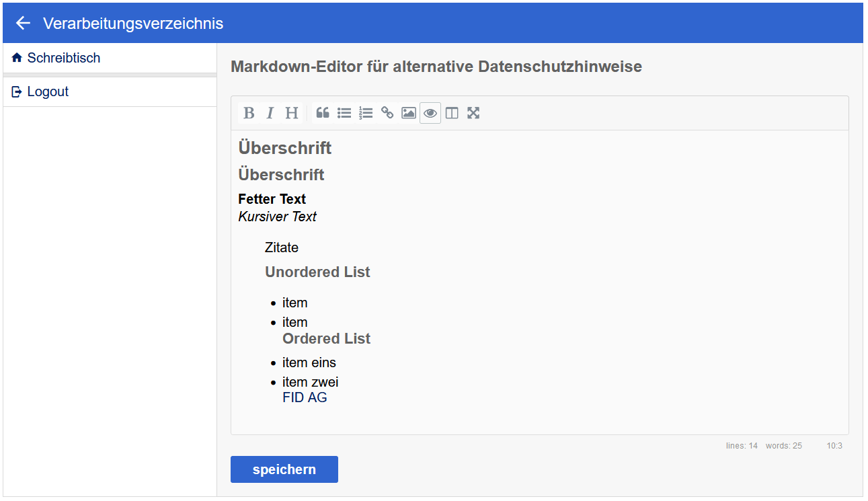
Task: Select Logout in the sidebar
Action: [x=48, y=92]
